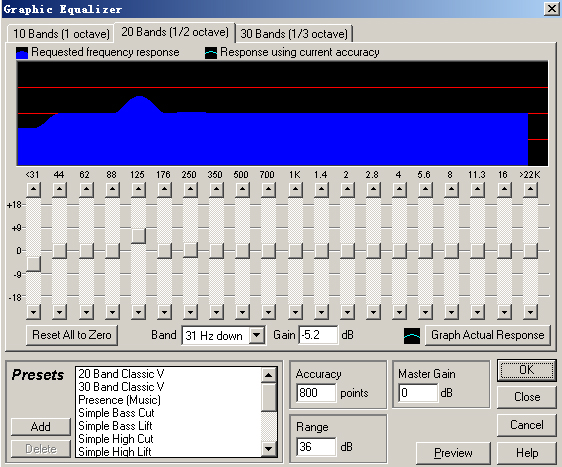Click the Graph Actual Response button

click(487, 335)
